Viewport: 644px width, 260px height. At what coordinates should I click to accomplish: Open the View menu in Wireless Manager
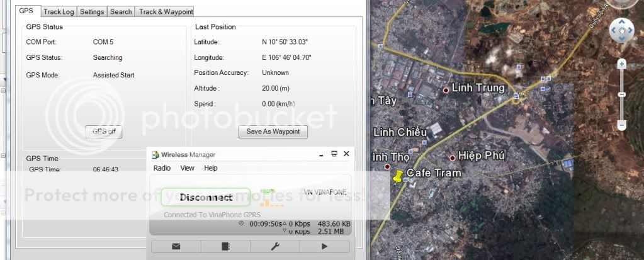(x=187, y=168)
